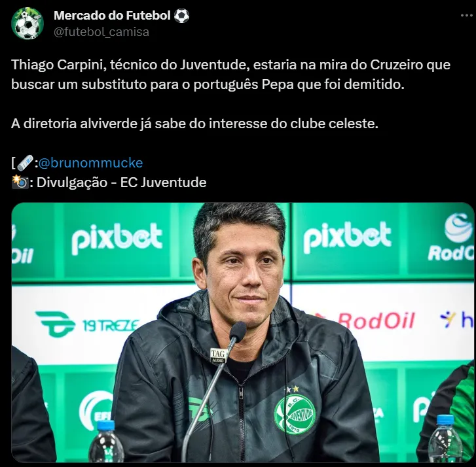Click the tweet text about Thiago Carpini
The width and height of the screenshot is (476, 467).
pos(230,75)
